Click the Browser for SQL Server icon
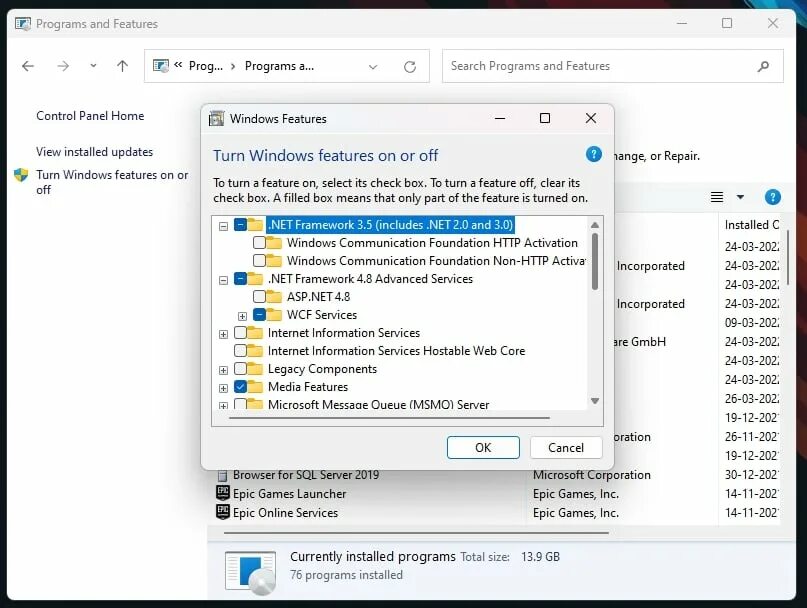 [222, 475]
